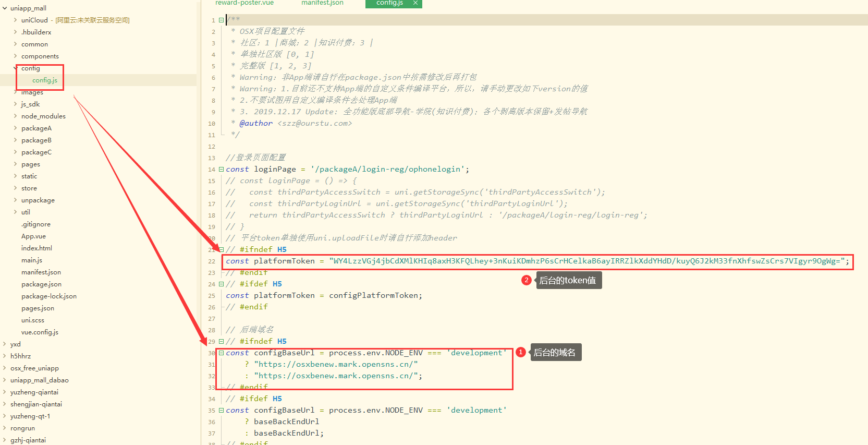
Task: Expand the .hbuilderx folder arrow
Action: [x=15, y=32]
